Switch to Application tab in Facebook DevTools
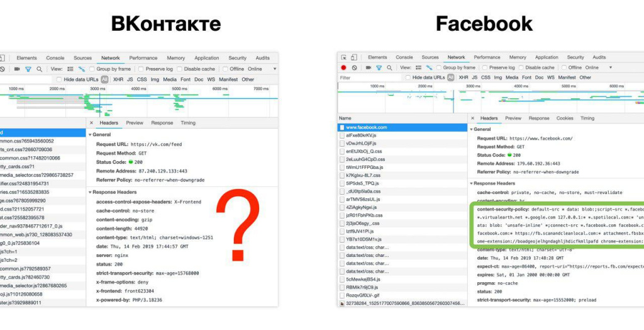Viewport: 644px width, 330px height. 547,57
